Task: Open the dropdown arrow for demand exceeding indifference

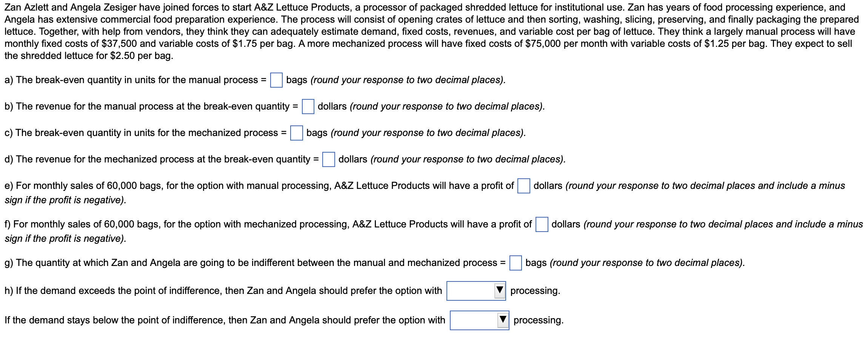Action: click(500, 291)
